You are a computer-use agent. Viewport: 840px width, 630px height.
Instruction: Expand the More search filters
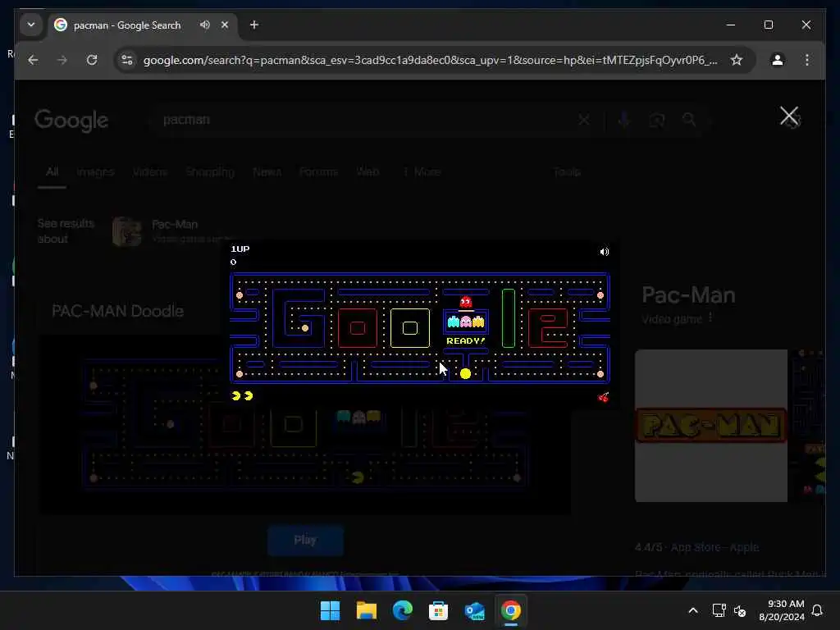click(422, 172)
